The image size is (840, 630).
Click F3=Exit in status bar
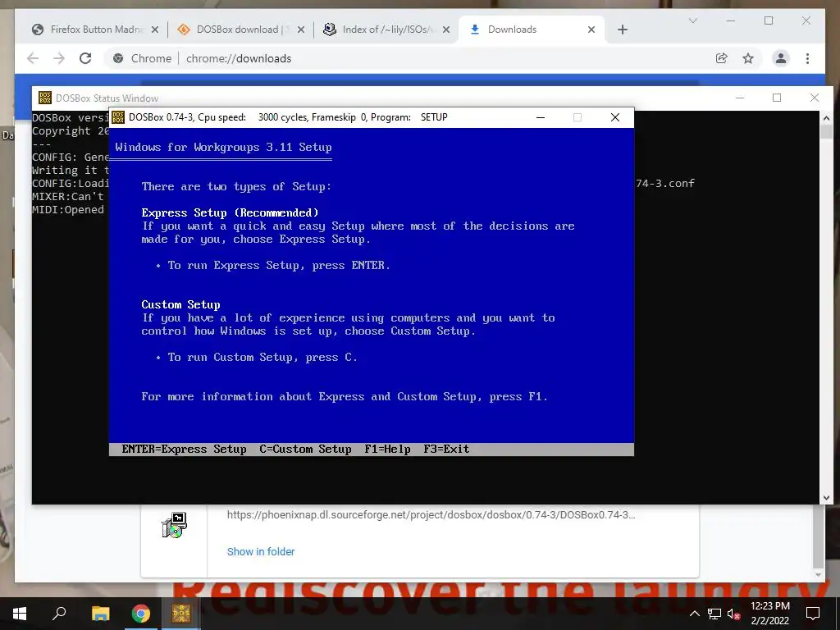coord(446,450)
